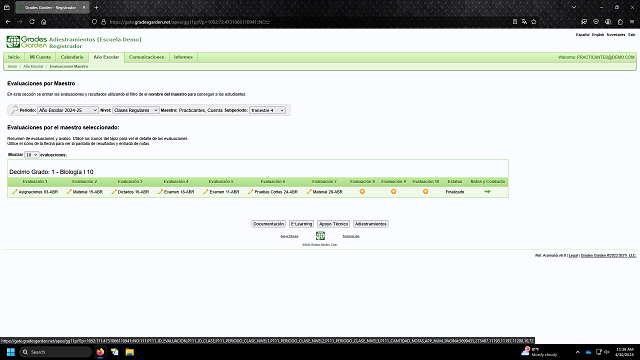Bookmark this page with star icon
The height and width of the screenshot is (360, 640).
[533, 22]
